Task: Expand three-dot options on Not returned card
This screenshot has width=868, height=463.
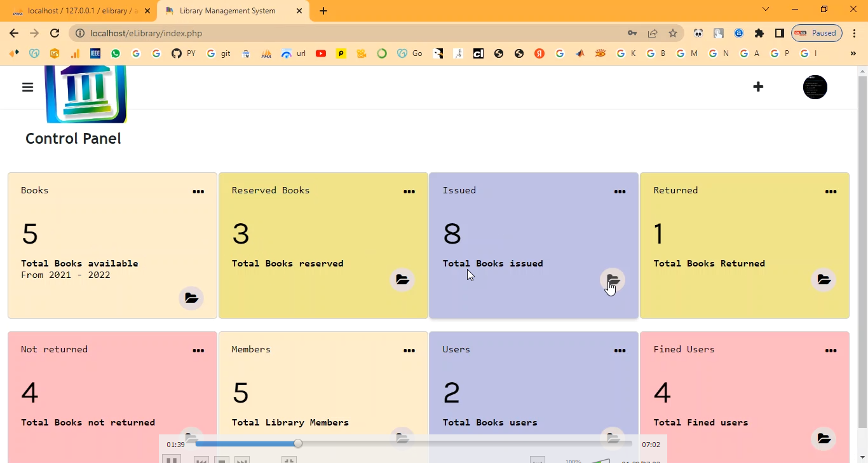Action: (x=198, y=350)
